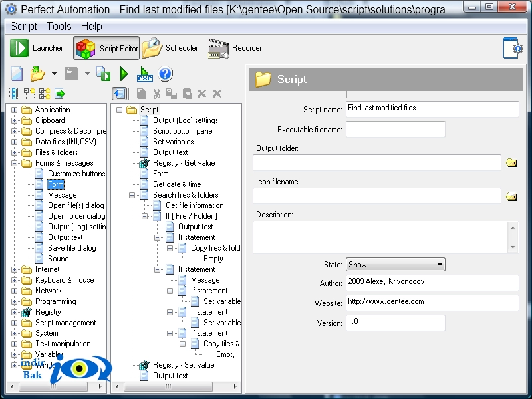
Task: Expand the Internet folder
Action: 14,270
